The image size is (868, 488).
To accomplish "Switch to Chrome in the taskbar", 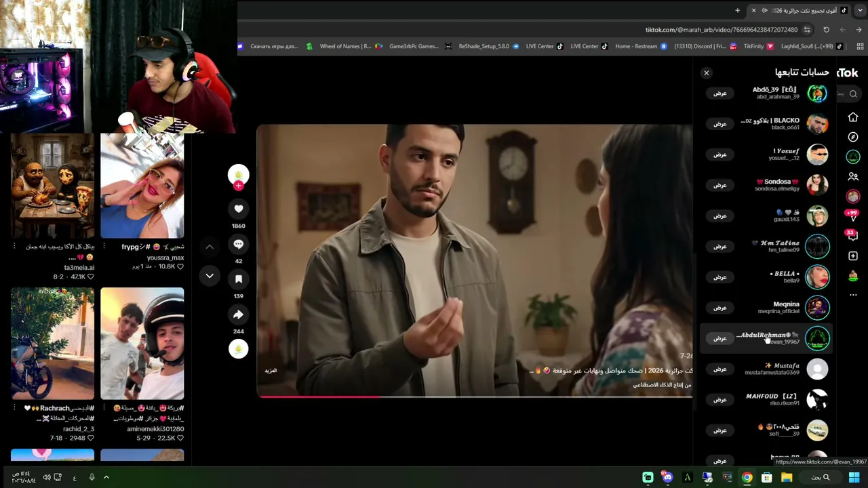I will [x=747, y=477].
